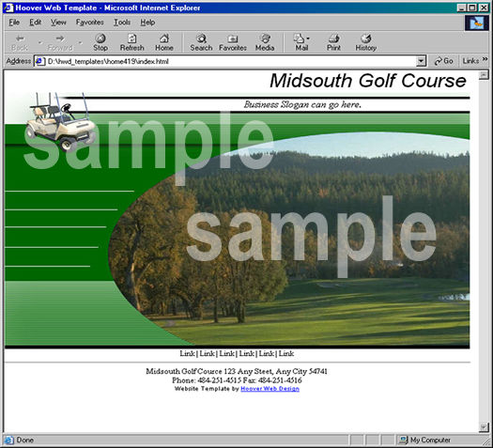Click the vertical scrollbar up arrow

pos(484,75)
